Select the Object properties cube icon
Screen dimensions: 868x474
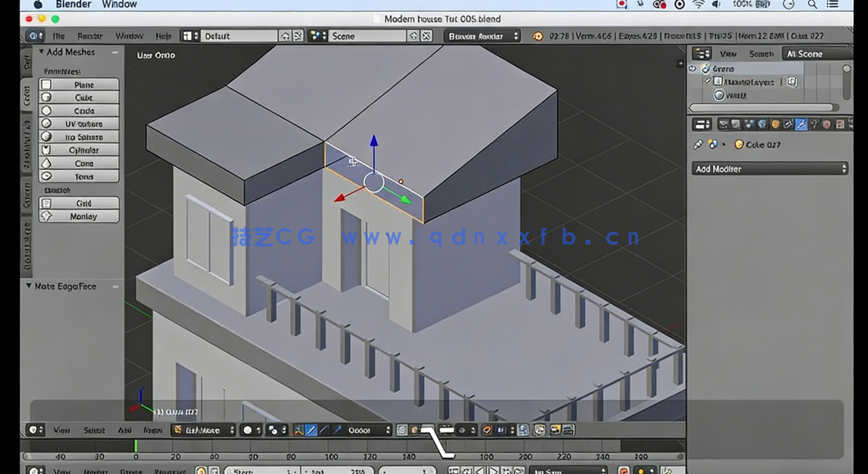tap(773, 123)
